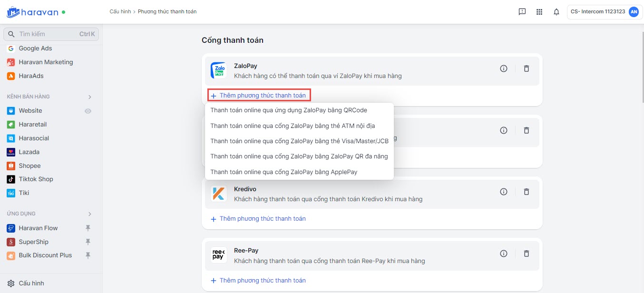Toggle Website visibility eye icon
Image resolution: width=644 pixels, height=293 pixels.
click(x=88, y=111)
